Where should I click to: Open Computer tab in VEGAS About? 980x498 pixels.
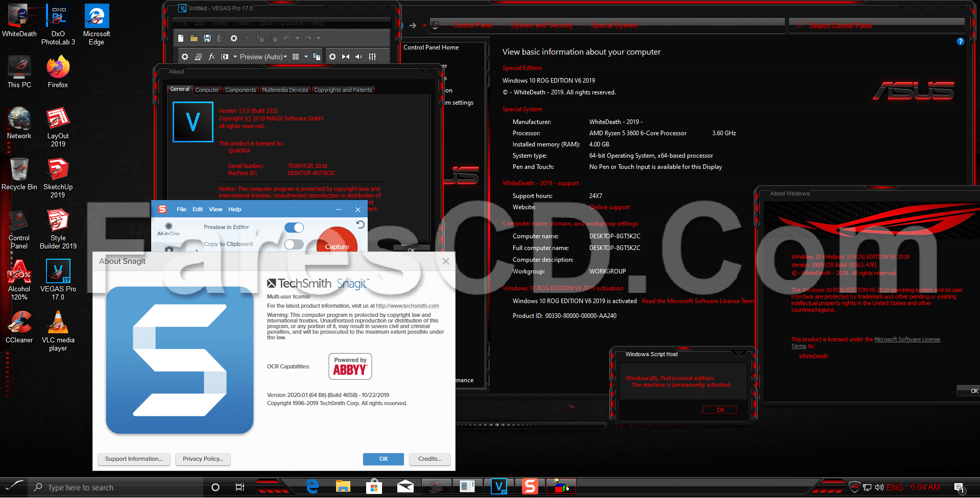(x=207, y=90)
